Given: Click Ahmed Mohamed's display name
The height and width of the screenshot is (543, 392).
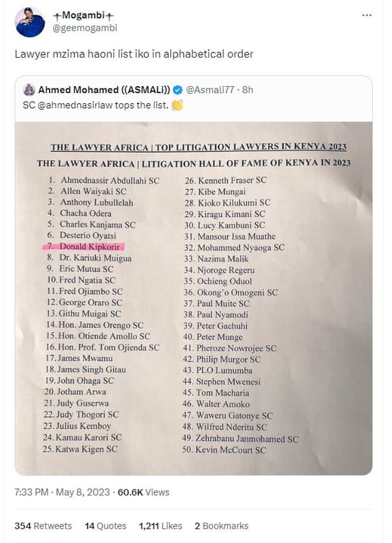Looking at the screenshot, I should [x=102, y=88].
